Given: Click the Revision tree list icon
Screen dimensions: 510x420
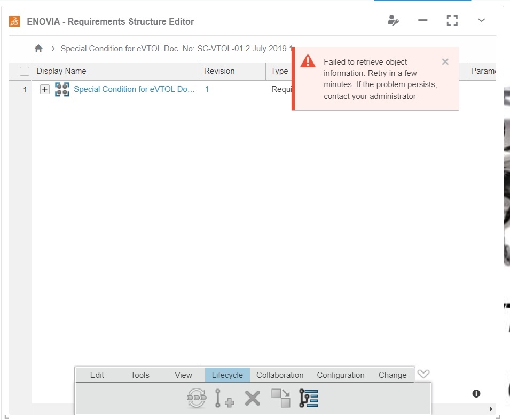Looking at the screenshot, I should 308,398.
